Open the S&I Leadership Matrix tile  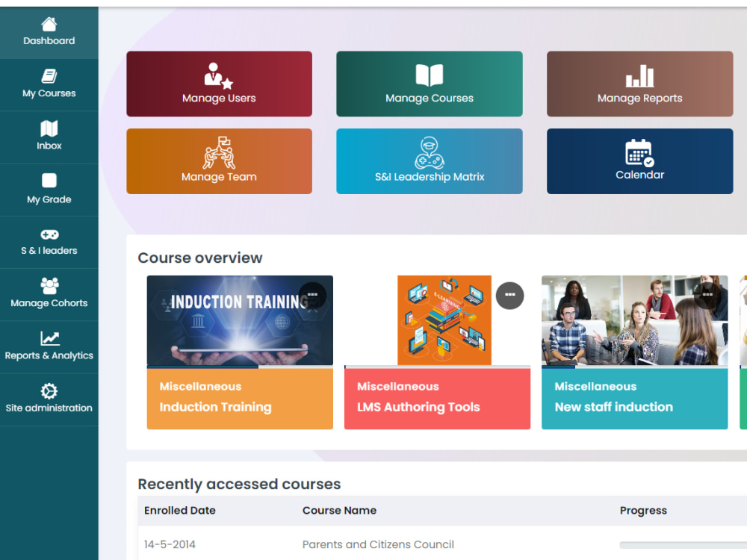tap(430, 161)
